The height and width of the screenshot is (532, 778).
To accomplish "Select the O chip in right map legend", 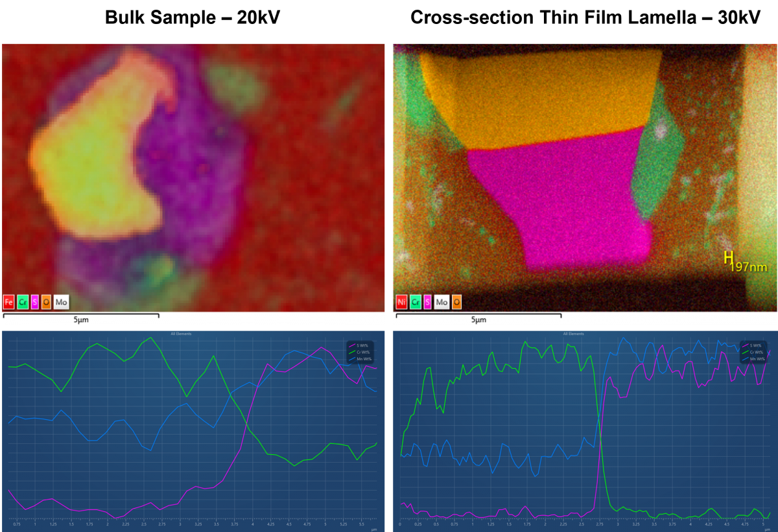I will (x=456, y=302).
